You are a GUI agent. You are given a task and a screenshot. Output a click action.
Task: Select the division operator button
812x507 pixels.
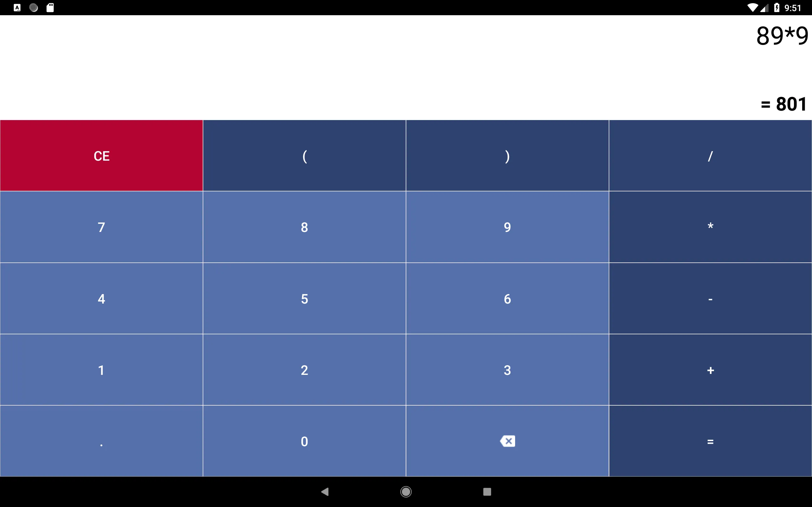tap(709, 156)
